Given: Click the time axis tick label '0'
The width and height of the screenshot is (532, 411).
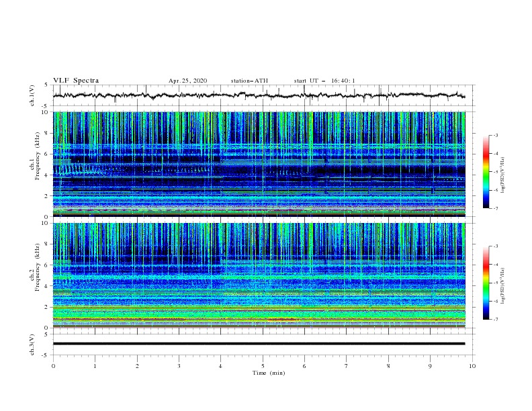Looking at the screenshot, I should click(x=53, y=366).
